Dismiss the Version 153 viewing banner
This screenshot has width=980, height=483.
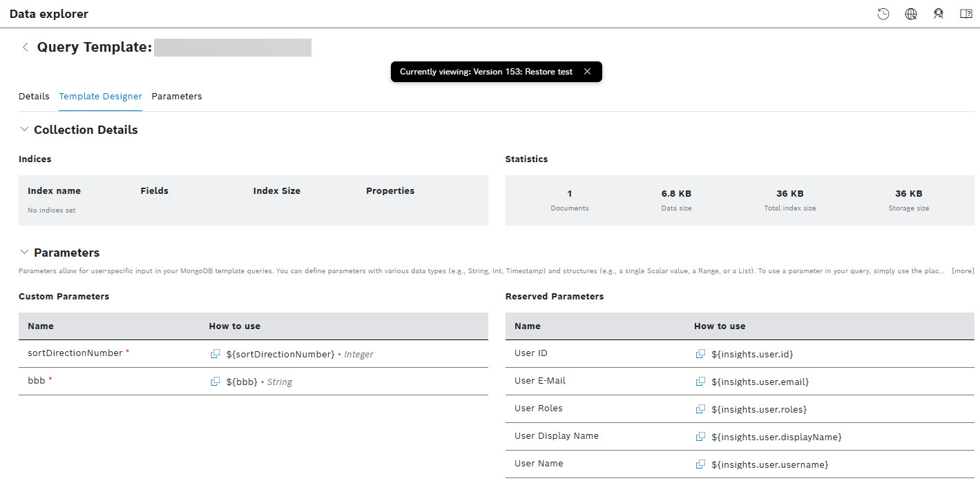click(x=587, y=72)
